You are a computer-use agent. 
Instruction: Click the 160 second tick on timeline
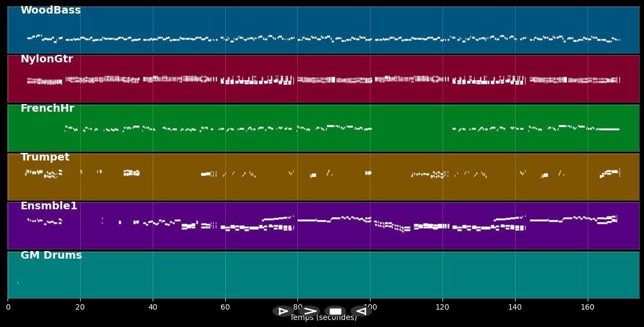pyautogui.click(x=588, y=307)
